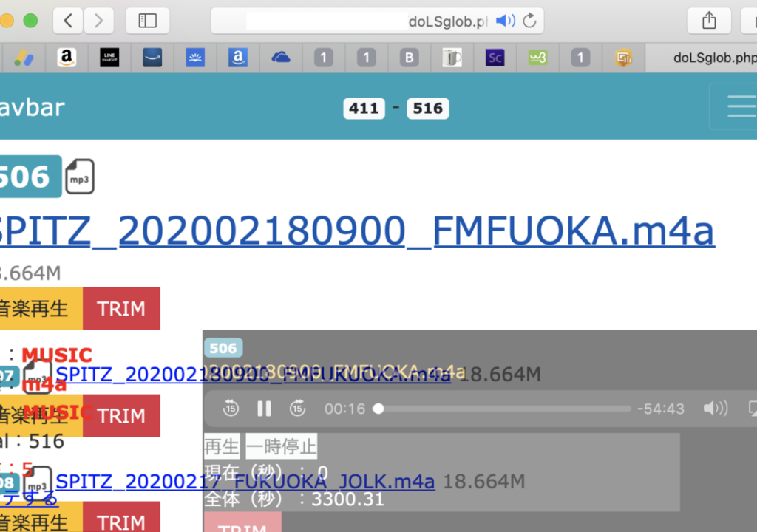Open the blue Amazon 'a' tab
Screen dimensions: 757x532
pyautogui.click(x=238, y=58)
